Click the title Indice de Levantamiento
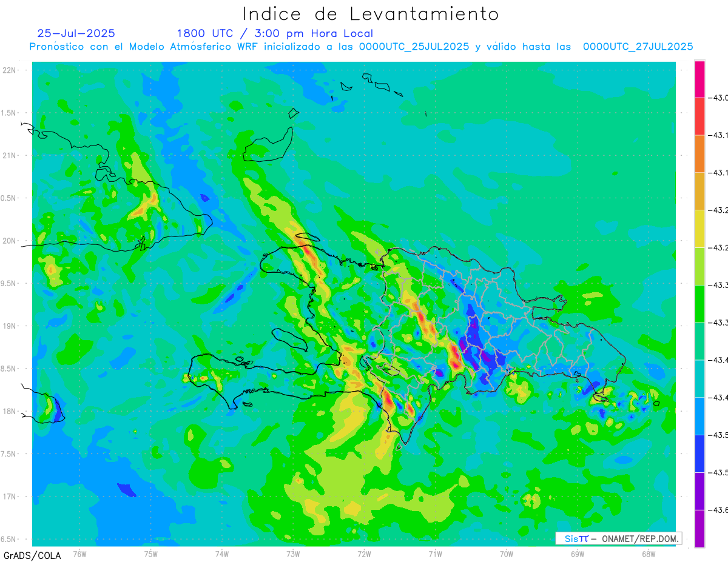The image size is (728, 562). [x=371, y=14]
